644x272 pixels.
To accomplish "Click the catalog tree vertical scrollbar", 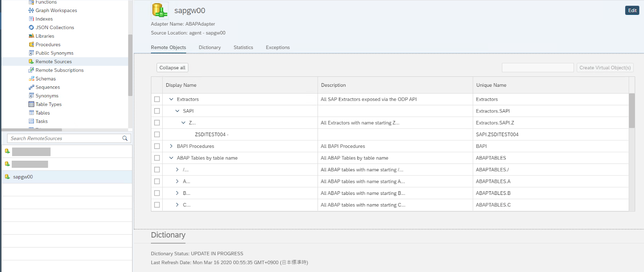I will coord(130,65).
